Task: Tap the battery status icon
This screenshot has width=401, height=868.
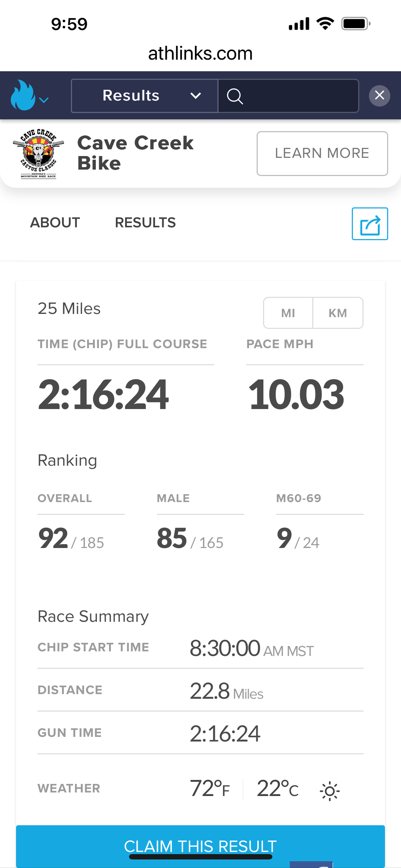Action: click(x=356, y=24)
